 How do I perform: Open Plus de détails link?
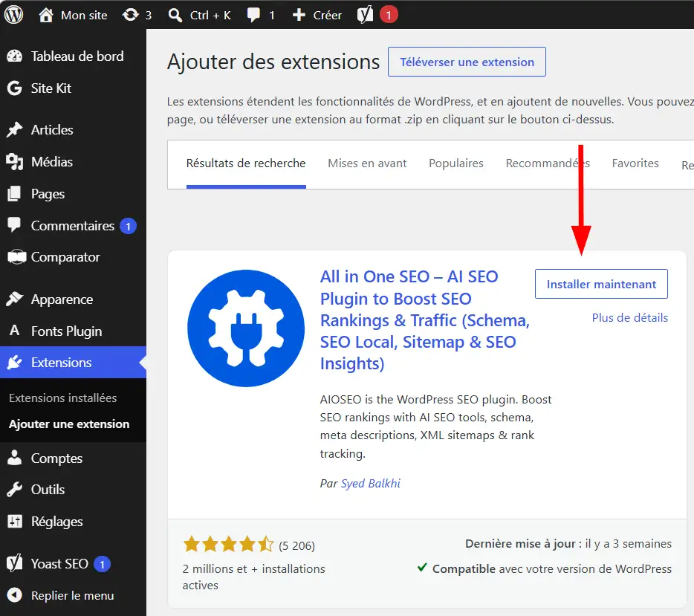click(x=630, y=318)
